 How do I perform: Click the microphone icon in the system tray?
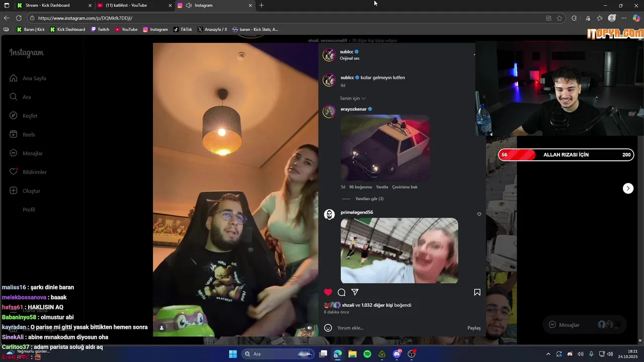tap(591, 354)
